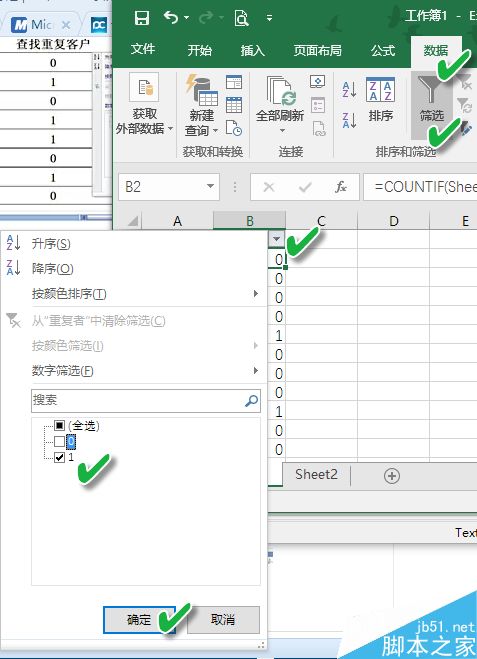Click the resize grip of filter menu
This screenshot has height=659, width=477.
tap(261, 645)
